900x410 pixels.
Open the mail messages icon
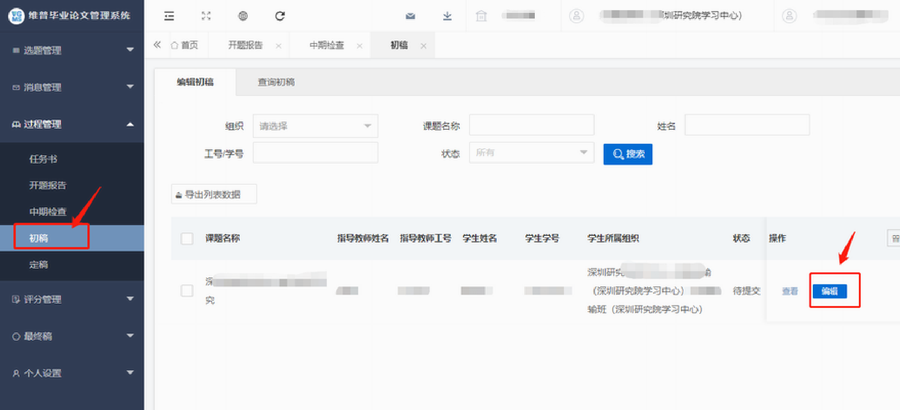coord(410,16)
